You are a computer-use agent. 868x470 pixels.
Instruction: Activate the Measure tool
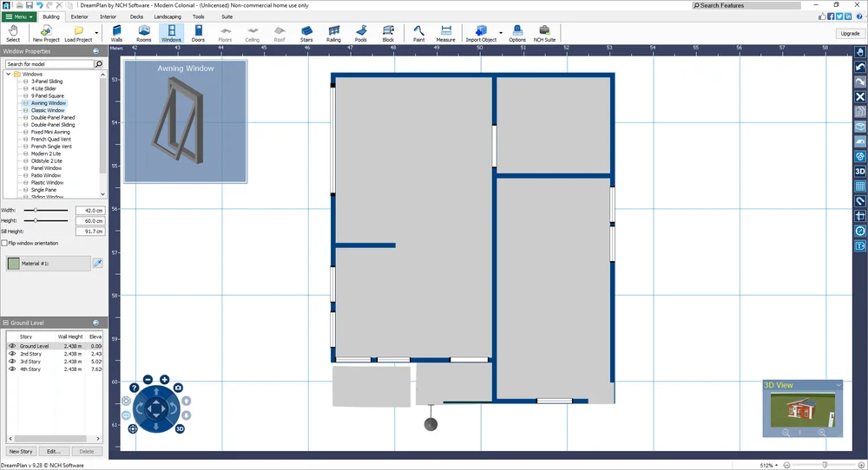[445, 33]
